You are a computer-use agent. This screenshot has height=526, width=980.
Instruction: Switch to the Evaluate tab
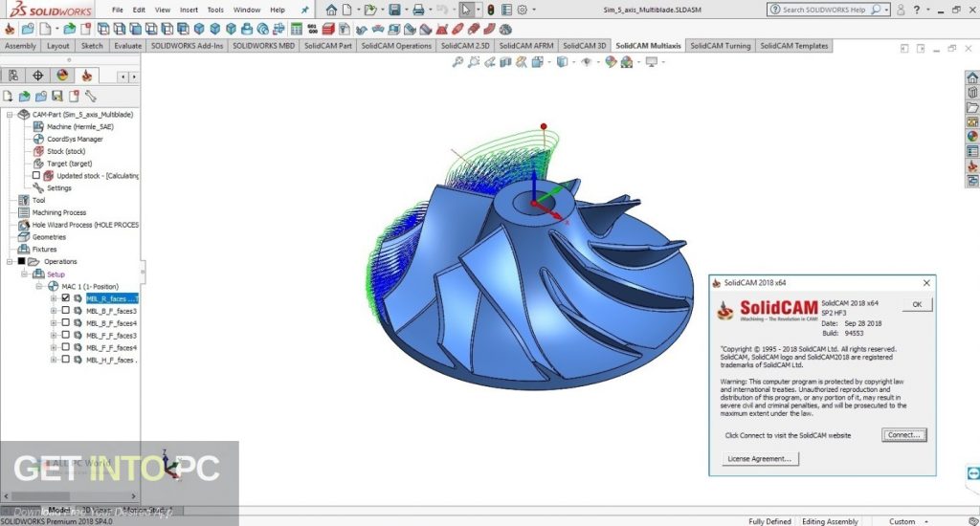pos(127,46)
